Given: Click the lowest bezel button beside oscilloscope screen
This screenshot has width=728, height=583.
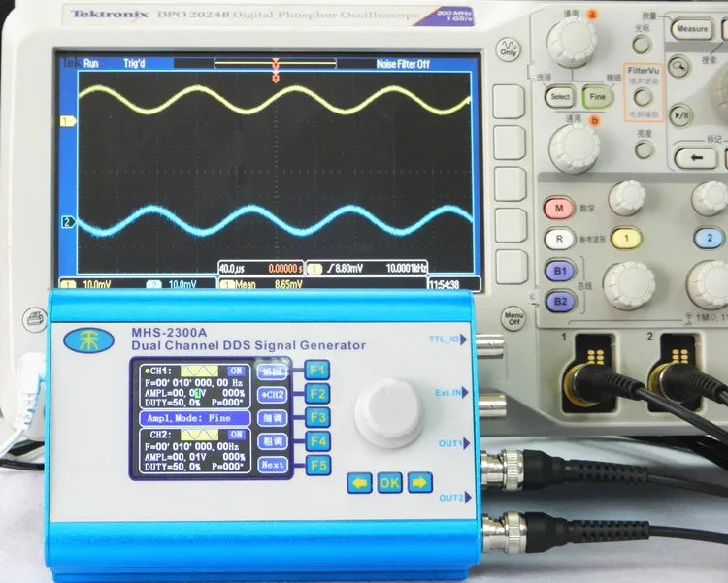Looking at the screenshot, I should tap(512, 267).
